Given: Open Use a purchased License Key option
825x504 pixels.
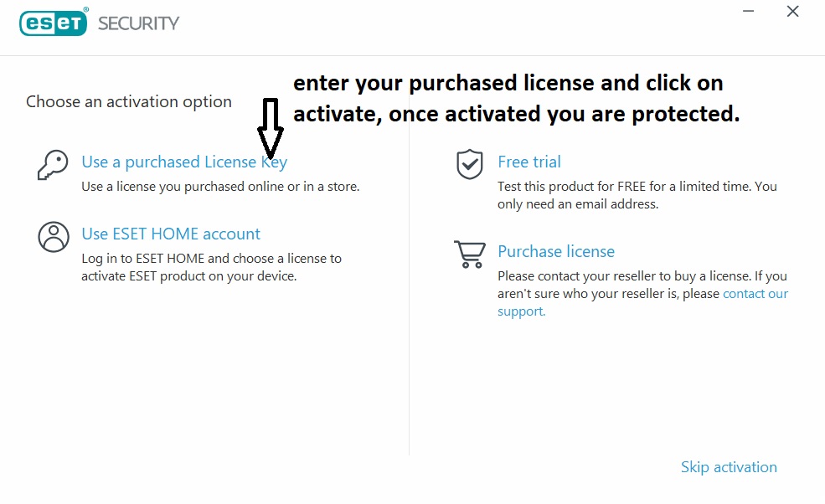Looking at the screenshot, I should tap(184, 162).
